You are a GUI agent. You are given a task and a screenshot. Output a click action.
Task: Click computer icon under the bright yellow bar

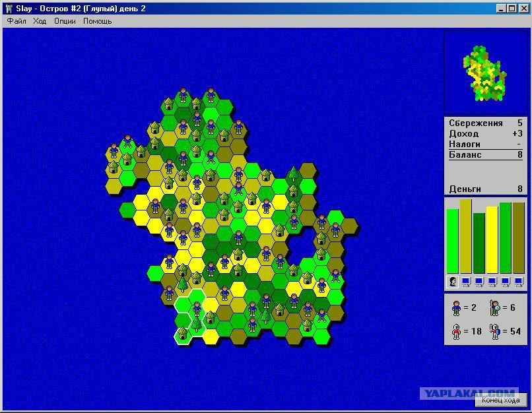[x=492, y=282]
